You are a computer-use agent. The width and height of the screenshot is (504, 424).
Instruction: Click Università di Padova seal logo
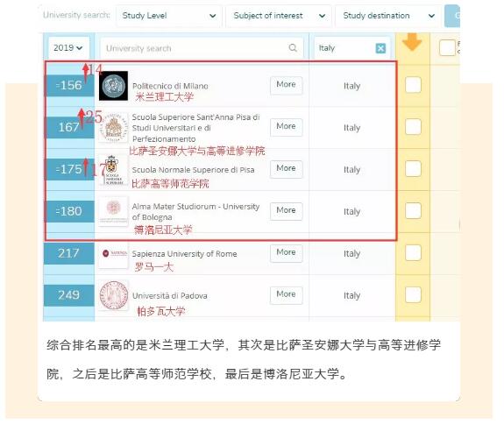[113, 295]
